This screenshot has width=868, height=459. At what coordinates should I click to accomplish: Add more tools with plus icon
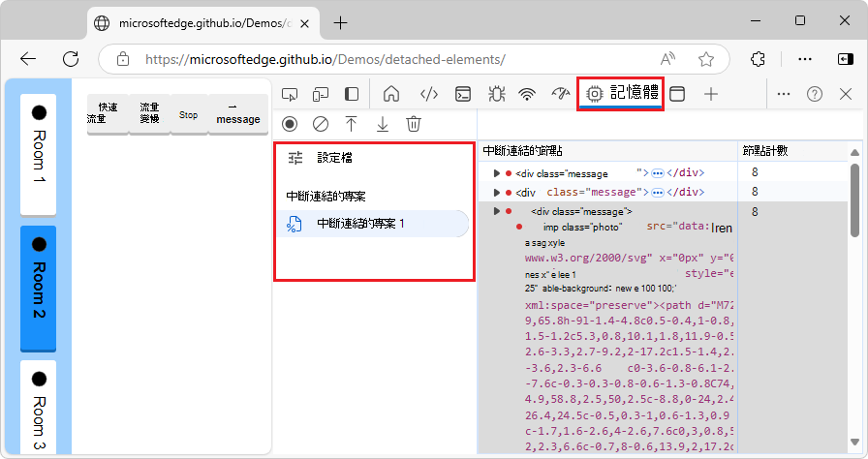point(711,95)
